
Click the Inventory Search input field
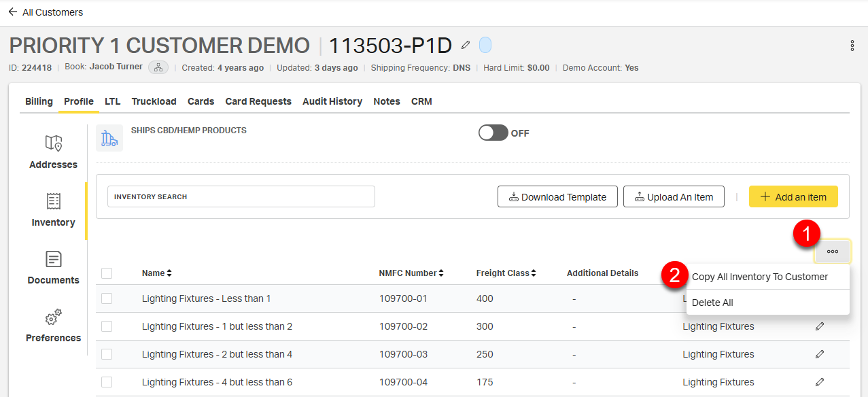pyautogui.click(x=241, y=196)
